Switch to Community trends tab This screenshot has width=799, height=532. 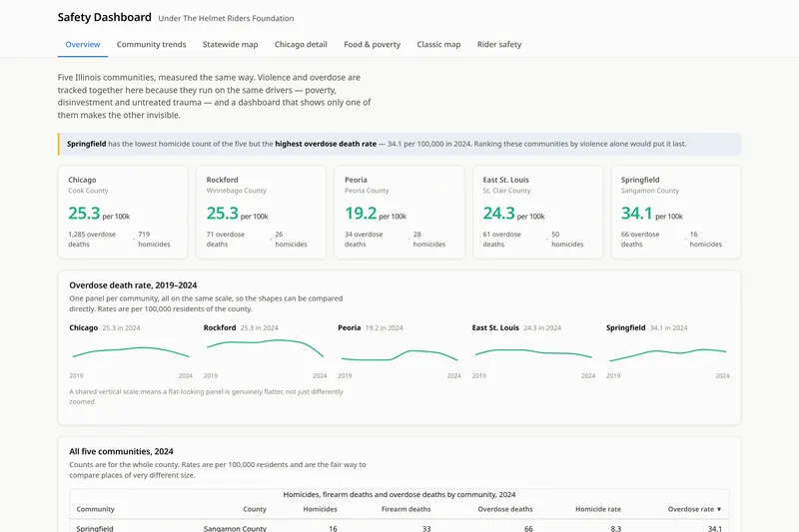pos(152,44)
